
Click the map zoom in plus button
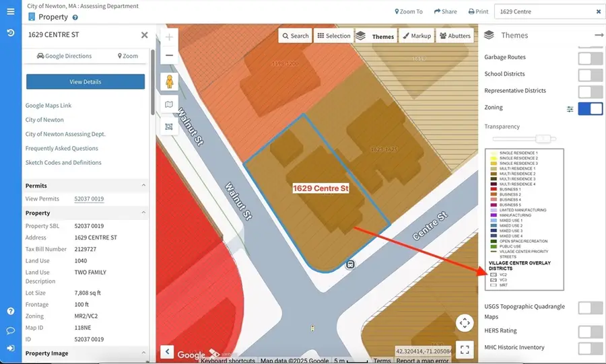pyautogui.click(x=169, y=37)
